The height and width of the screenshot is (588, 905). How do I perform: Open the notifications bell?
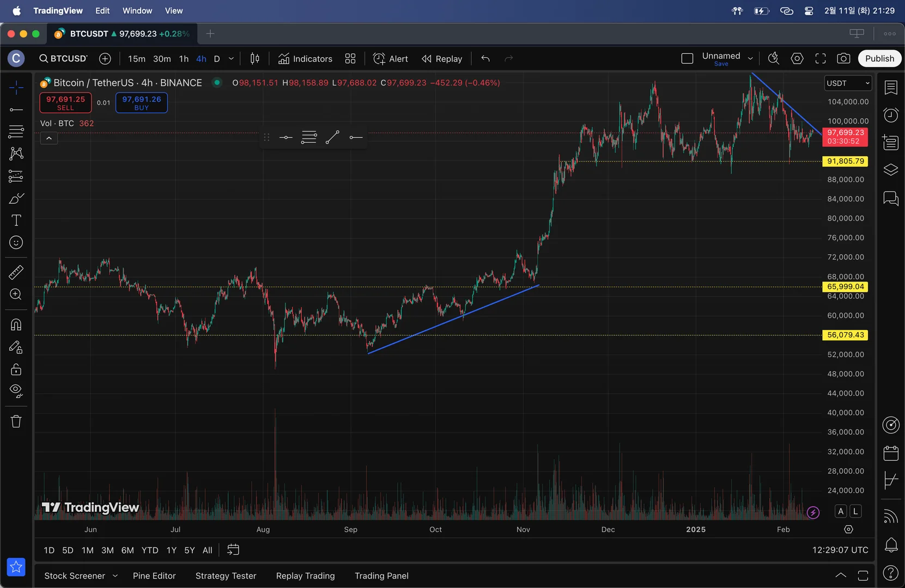pyautogui.click(x=891, y=544)
